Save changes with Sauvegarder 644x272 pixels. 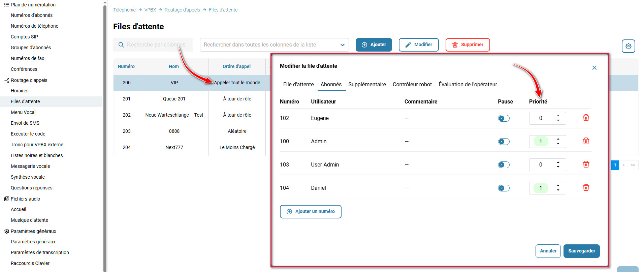click(x=582, y=251)
